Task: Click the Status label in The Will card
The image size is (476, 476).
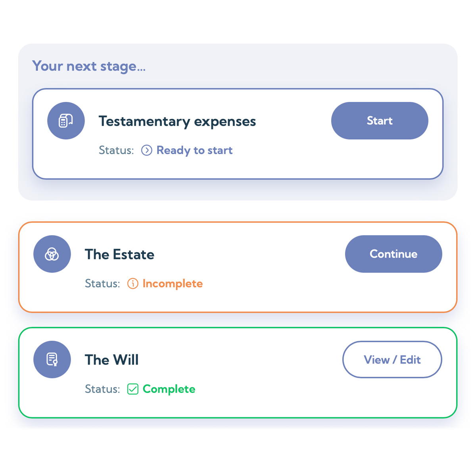Action: (x=102, y=389)
